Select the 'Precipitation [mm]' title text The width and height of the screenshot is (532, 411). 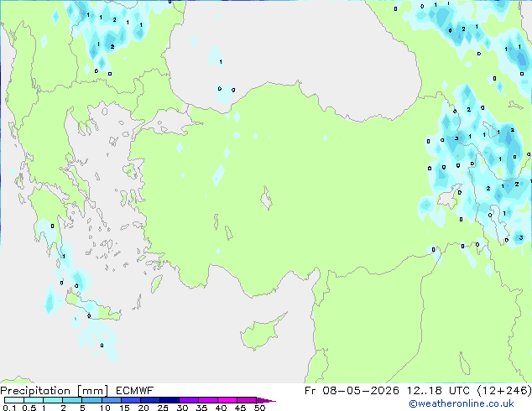[55, 391]
